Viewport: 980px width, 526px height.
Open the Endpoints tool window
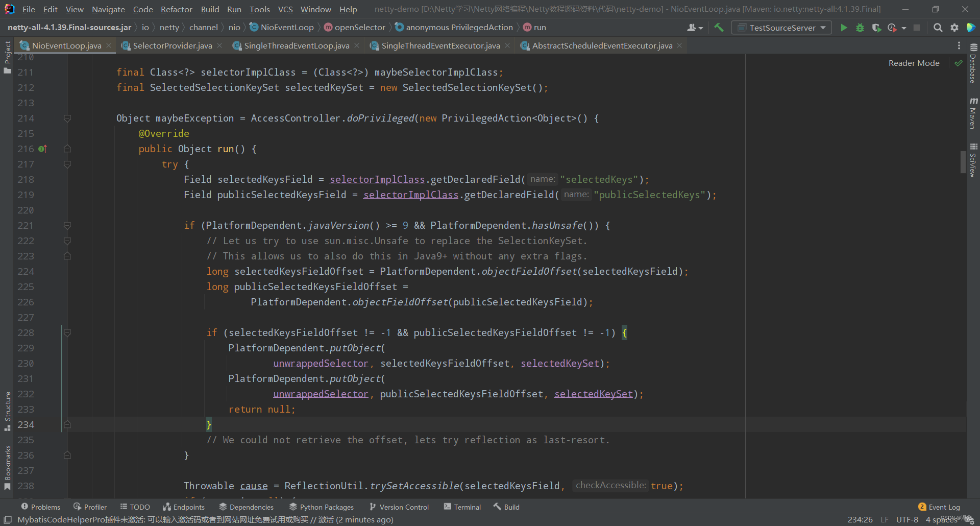[184, 507]
